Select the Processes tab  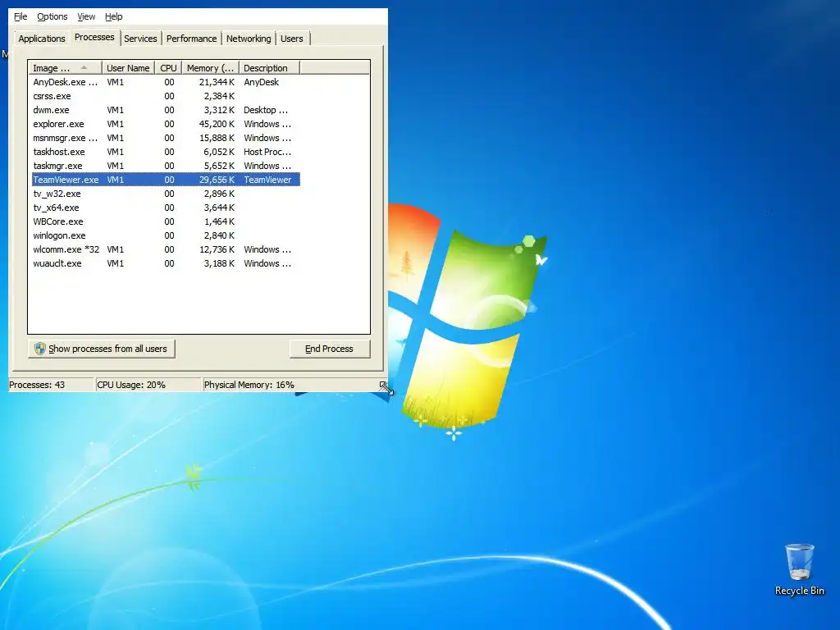coord(94,37)
